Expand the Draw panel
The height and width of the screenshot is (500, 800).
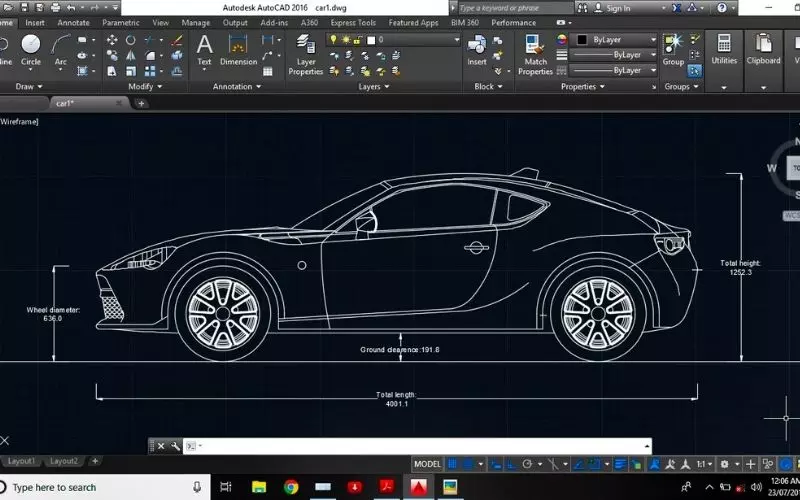[x=29, y=87]
